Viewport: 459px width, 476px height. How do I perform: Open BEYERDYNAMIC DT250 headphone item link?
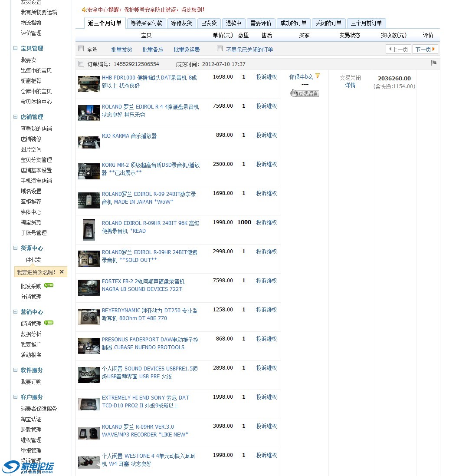pyautogui.click(x=150, y=314)
